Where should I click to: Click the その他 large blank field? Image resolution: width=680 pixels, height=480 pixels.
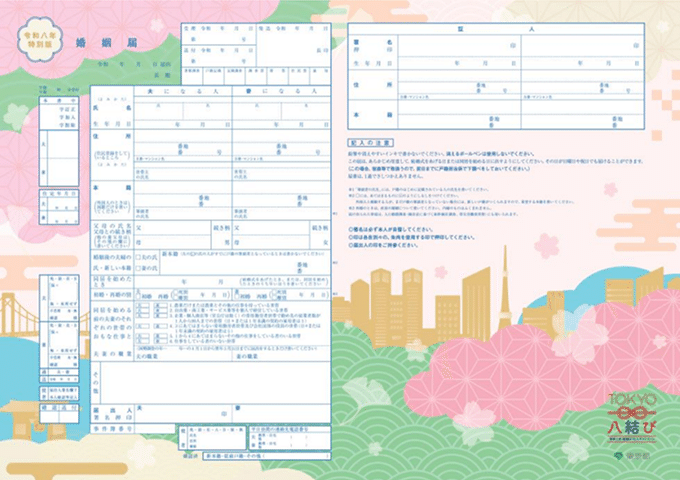(x=216, y=383)
